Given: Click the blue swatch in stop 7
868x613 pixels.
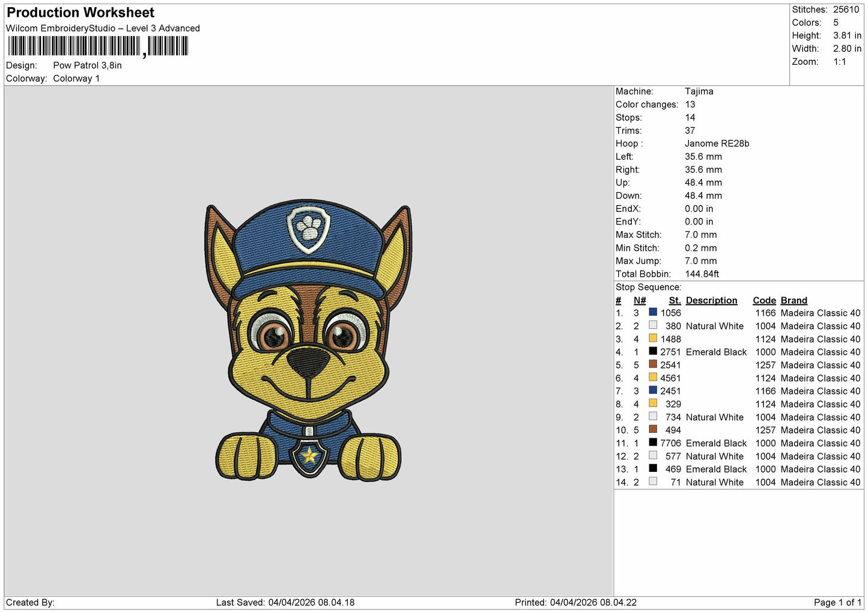Looking at the screenshot, I should click(x=653, y=390).
